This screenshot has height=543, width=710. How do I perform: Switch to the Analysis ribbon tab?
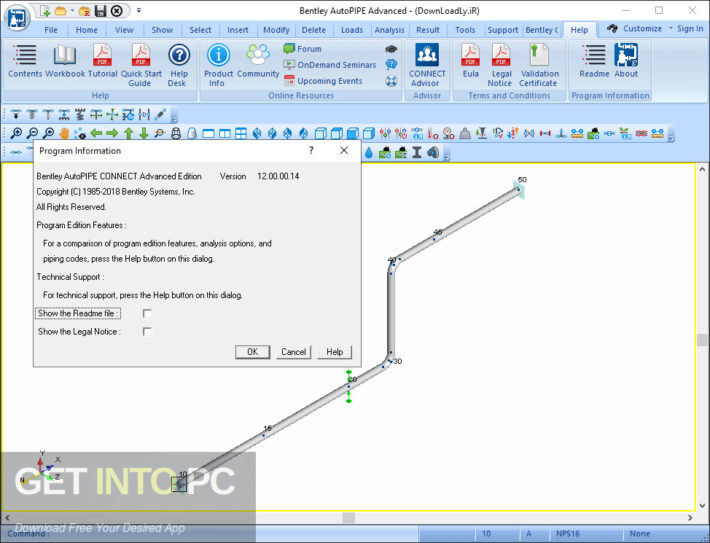pos(389,30)
